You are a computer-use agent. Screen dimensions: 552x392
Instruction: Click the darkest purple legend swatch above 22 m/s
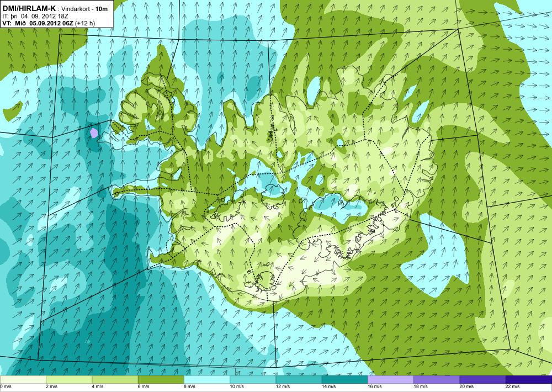pos(529,380)
